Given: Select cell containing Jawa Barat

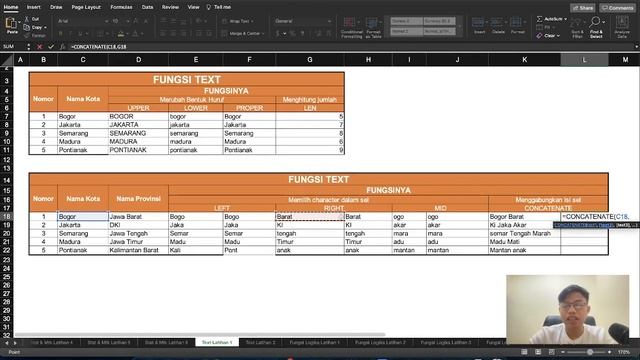Looking at the screenshot, I should [138, 216].
